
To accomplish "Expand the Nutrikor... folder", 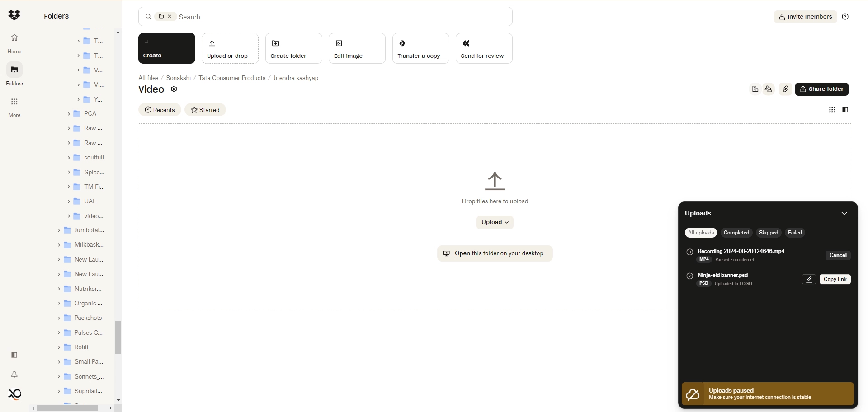I will 59,289.
